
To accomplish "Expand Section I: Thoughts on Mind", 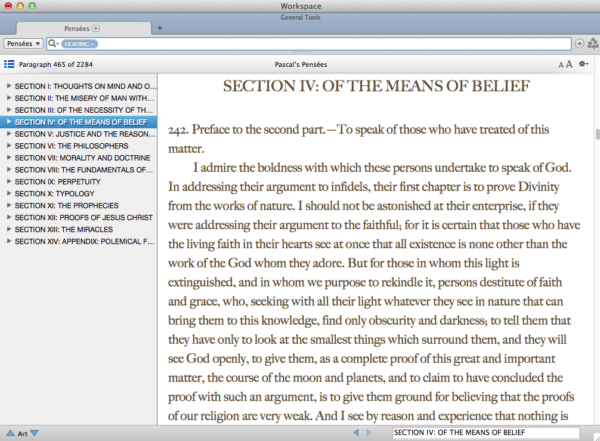I will 9,86.
